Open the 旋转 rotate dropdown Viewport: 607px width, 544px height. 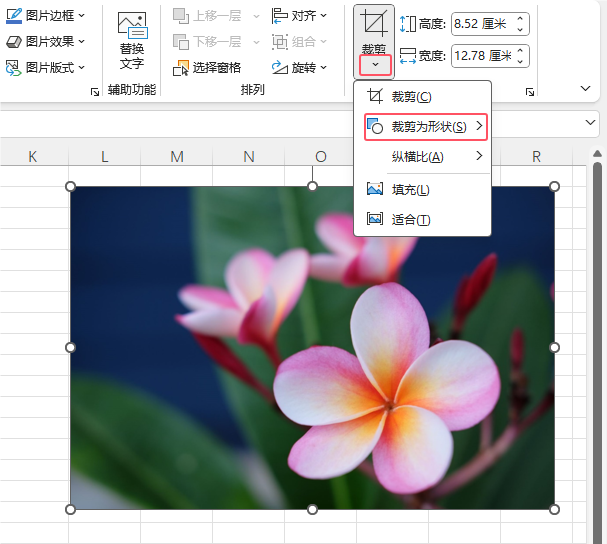pos(299,68)
